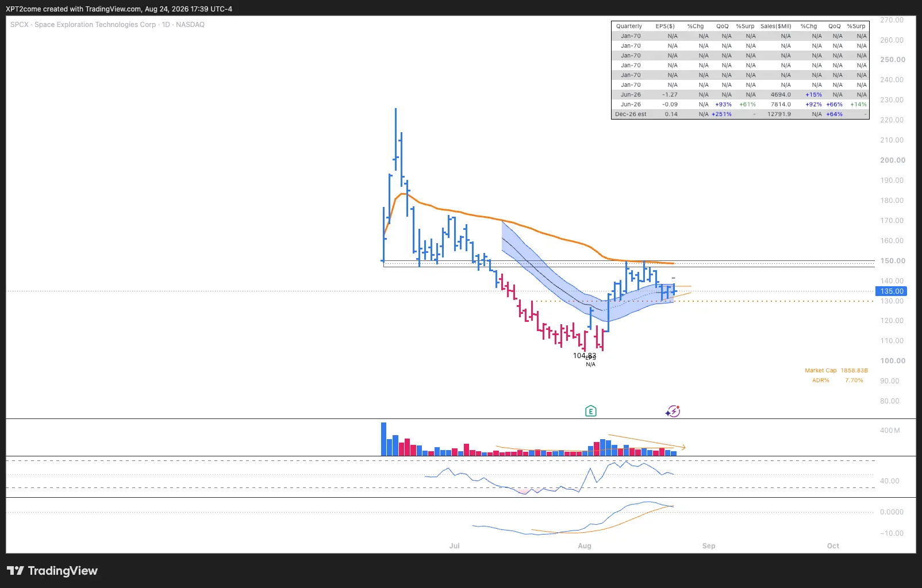Click the +64% sales QoQ estimate cell
This screenshot has height=588, width=922.
pyautogui.click(x=834, y=114)
